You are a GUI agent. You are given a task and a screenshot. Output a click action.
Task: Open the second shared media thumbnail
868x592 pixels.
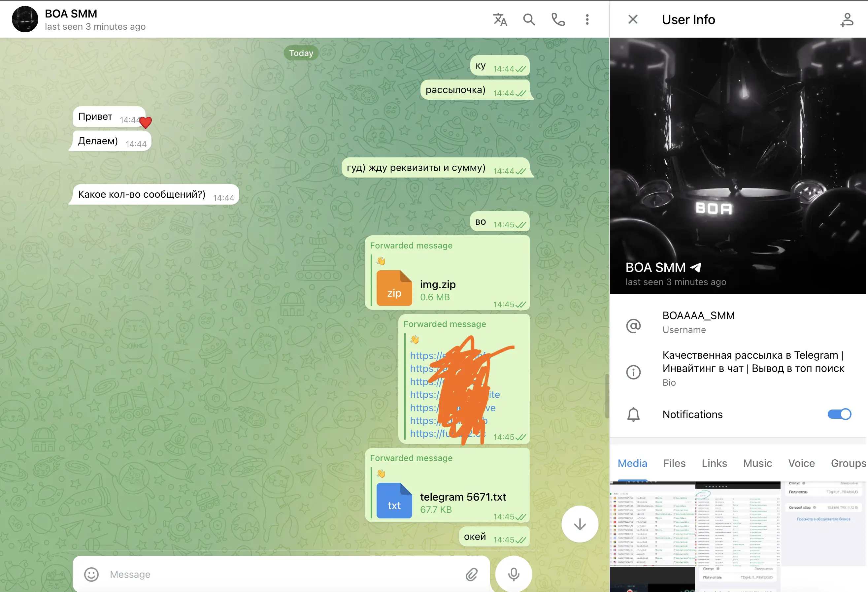[x=738, y=524]
